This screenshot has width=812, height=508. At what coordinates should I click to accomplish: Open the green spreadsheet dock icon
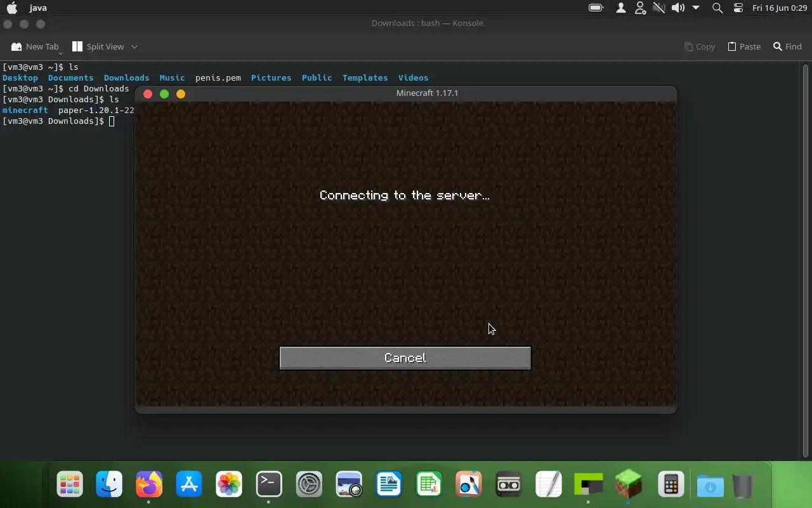tap(429, 485)
